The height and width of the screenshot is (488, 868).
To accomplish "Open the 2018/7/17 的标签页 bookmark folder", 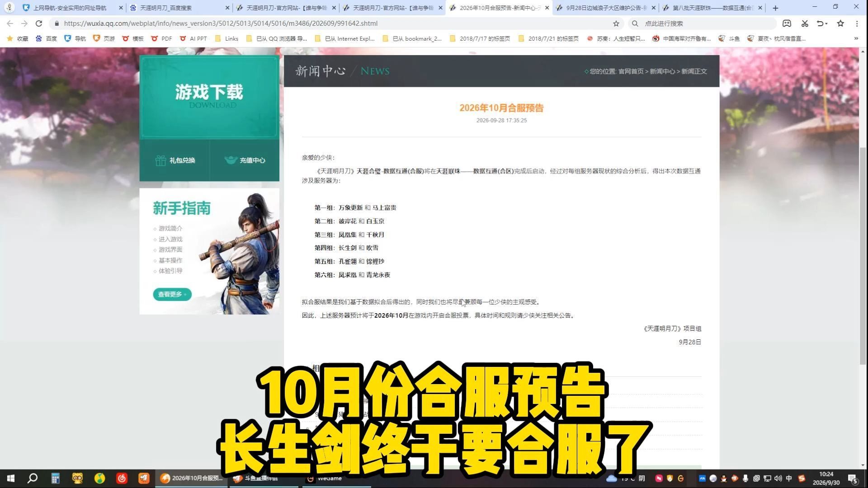I will 480,38.
